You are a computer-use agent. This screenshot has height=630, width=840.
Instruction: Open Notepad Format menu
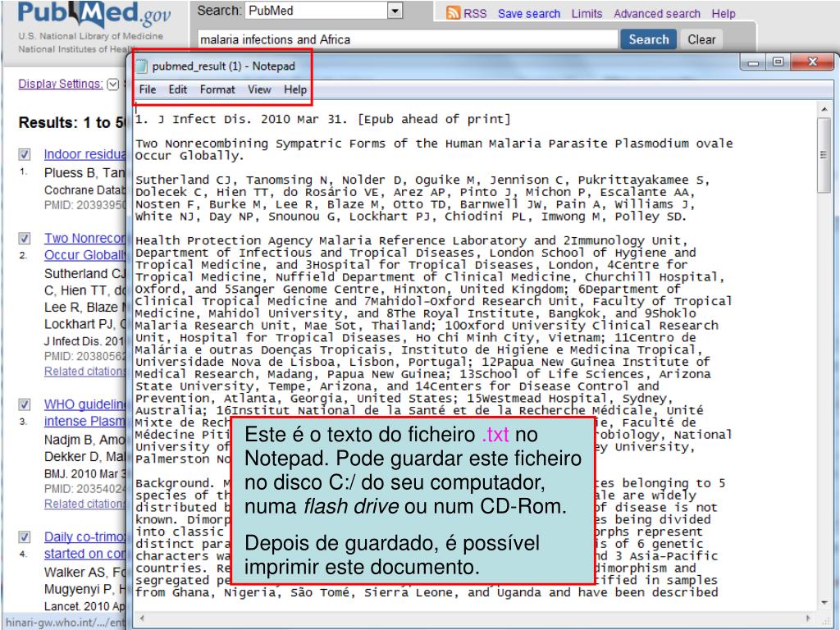[217, 89]
